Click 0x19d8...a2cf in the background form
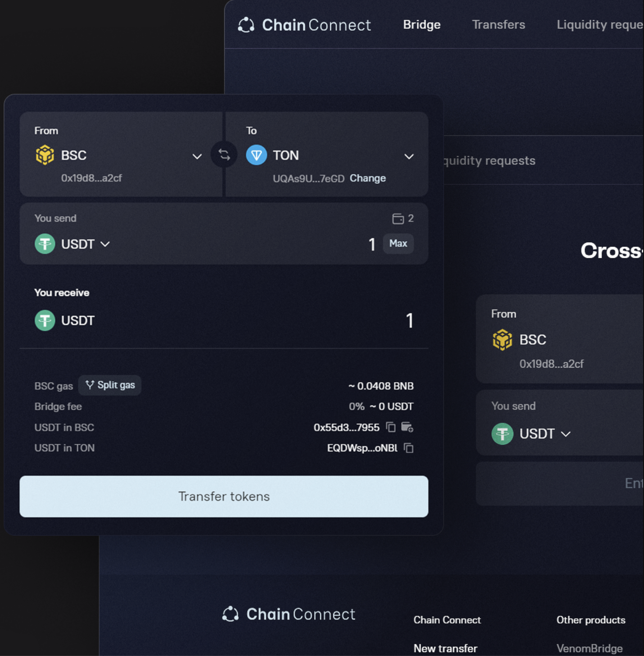 (x=551, y=364)
